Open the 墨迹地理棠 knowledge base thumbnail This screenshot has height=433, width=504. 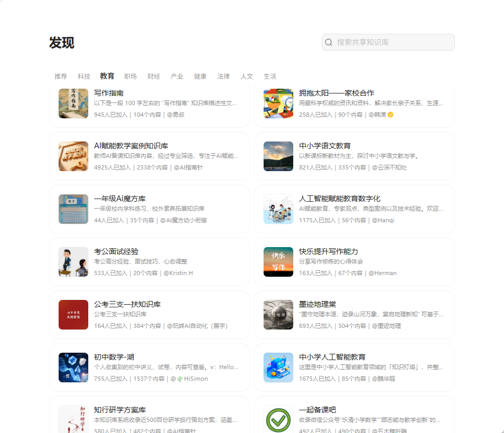click(x=278, y=315)
